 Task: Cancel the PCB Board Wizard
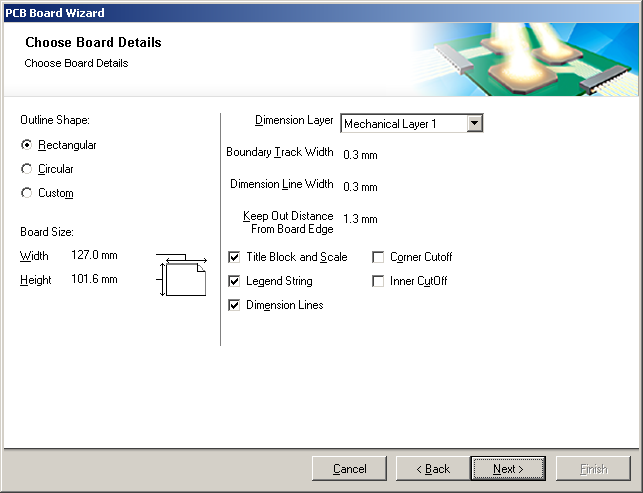pos(349,468)
